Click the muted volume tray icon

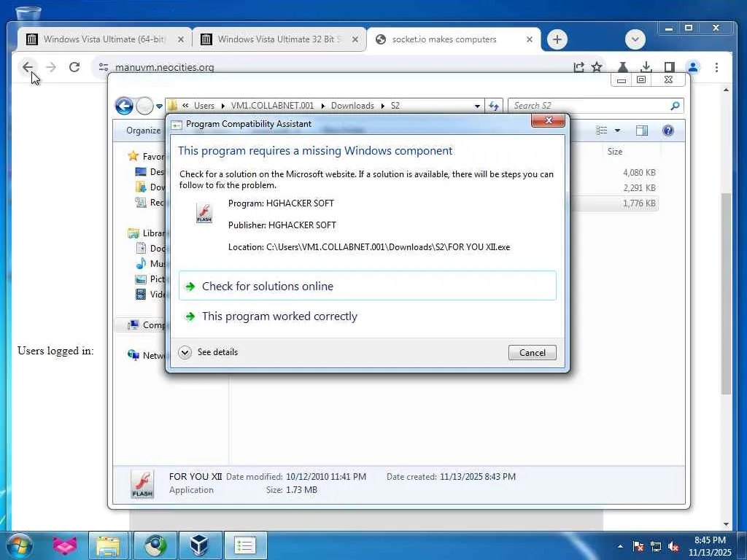pos(673,546)
